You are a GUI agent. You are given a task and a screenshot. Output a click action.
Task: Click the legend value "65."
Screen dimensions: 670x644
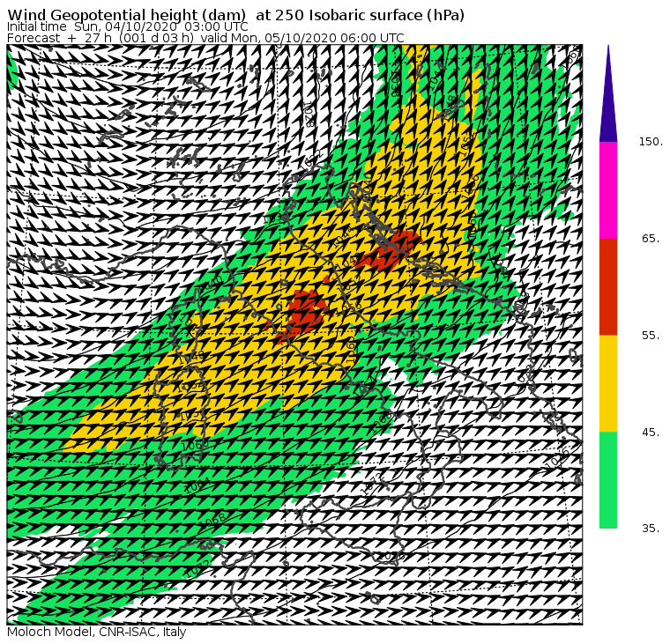click(x=651, y=238)
